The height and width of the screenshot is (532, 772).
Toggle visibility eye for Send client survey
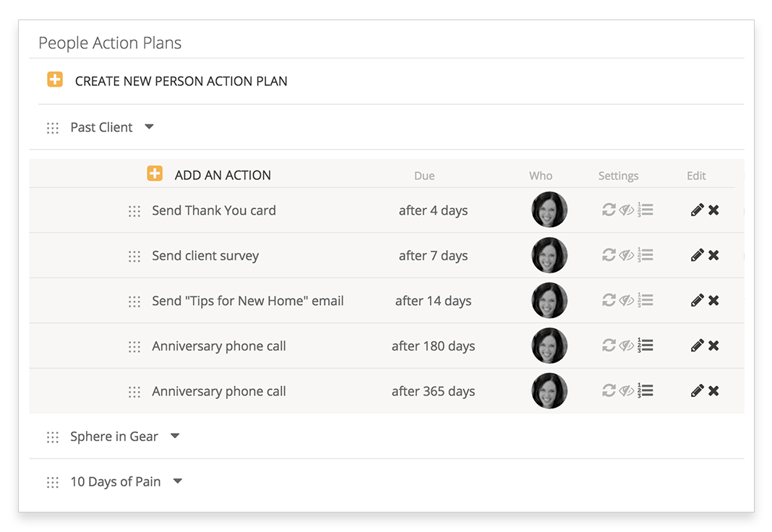tap(626, 255)
